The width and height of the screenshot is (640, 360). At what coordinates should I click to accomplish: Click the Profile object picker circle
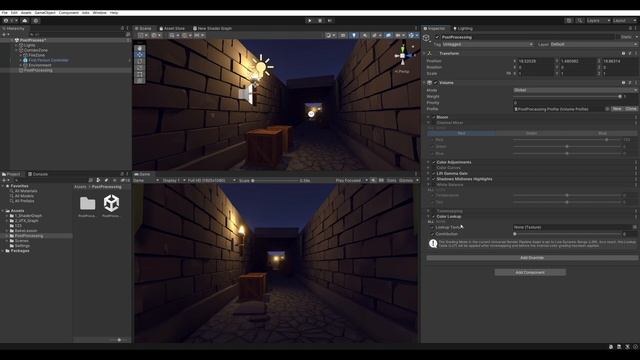click(x=607, y=109)
